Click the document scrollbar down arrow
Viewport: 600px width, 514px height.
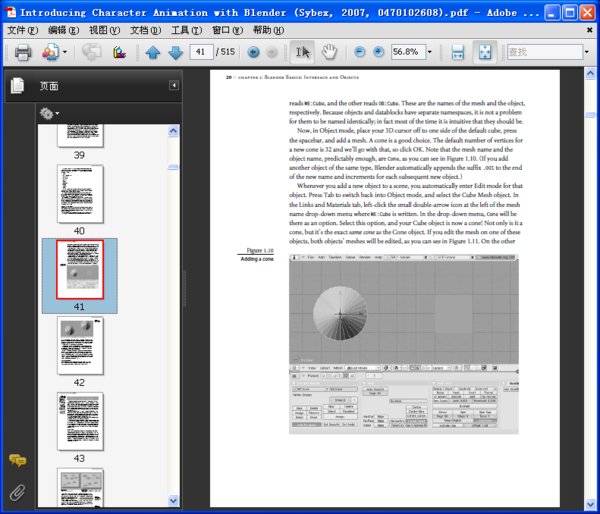pyautogui.click(x=590, y=504)
